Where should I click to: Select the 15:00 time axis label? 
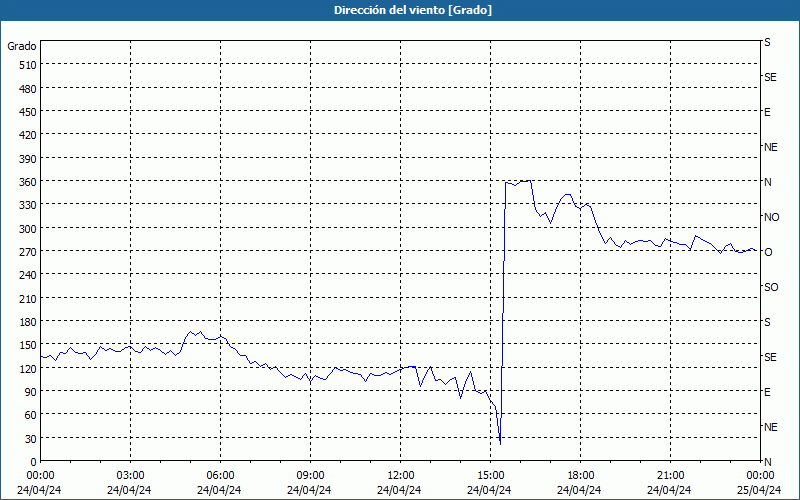490,476
